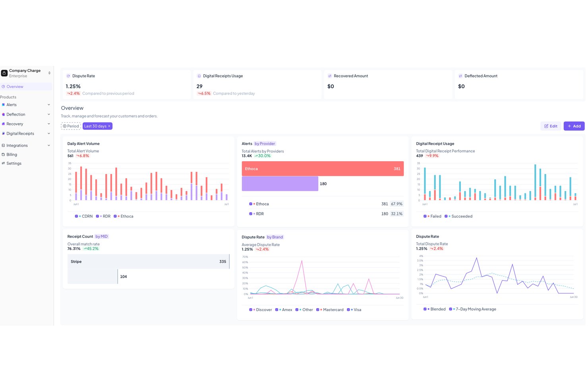Click the Digital Receipts product icon
The image size is (588, 392).
point(3,133)
